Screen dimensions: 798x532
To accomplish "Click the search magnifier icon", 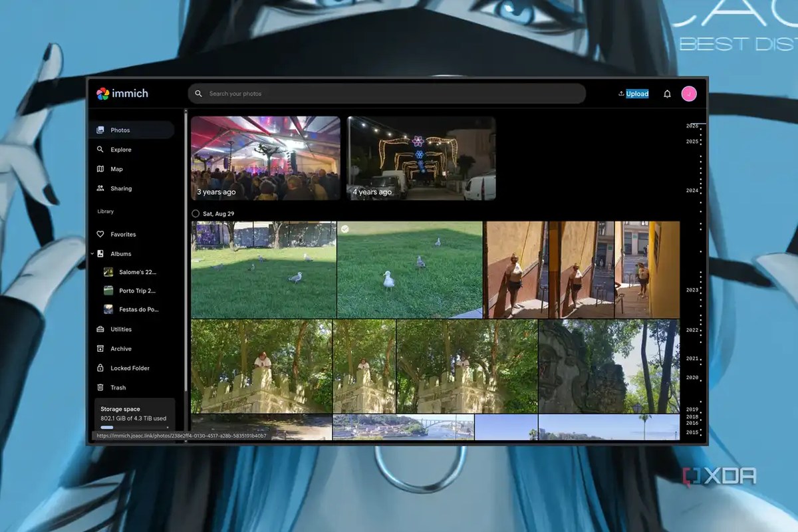I will coord(199,94).
